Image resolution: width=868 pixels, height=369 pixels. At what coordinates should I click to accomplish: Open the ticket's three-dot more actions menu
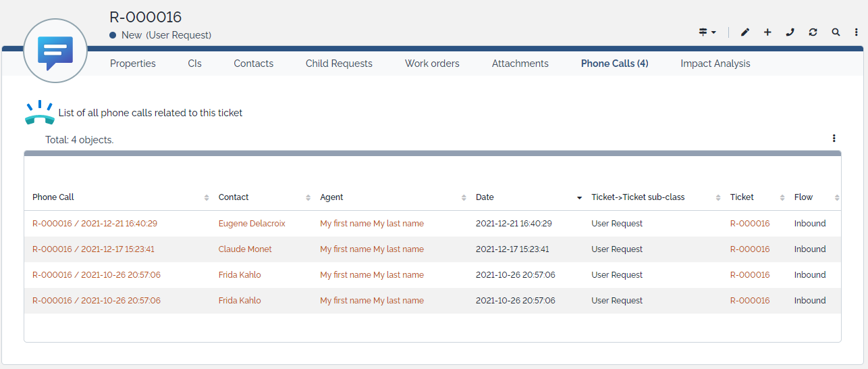(x=856, y=32)
